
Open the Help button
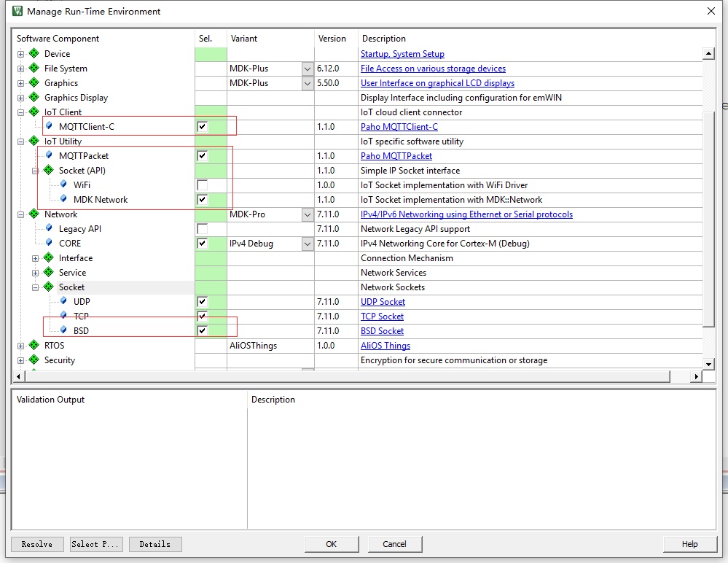click(x=689, y=544)
